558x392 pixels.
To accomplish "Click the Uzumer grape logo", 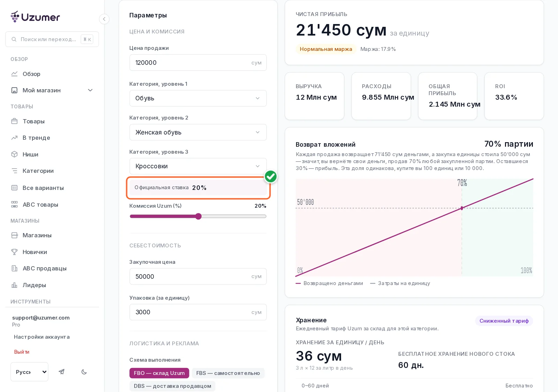I will click(15, 17).
